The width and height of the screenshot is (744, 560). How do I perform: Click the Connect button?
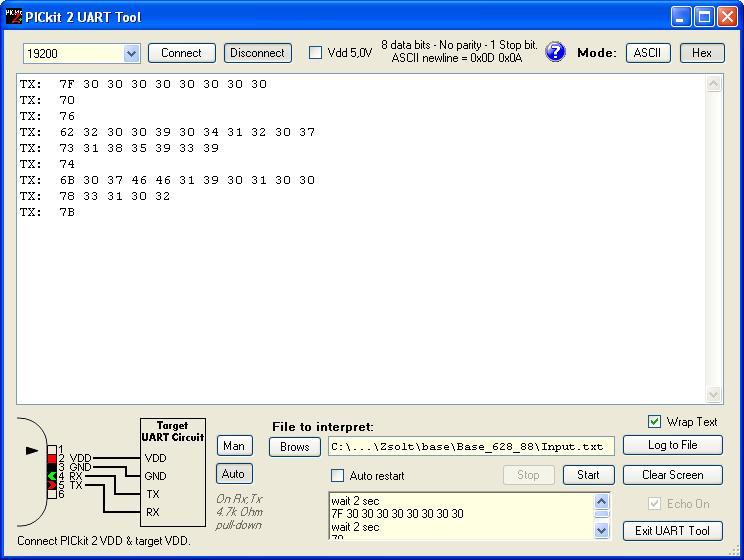182,53
